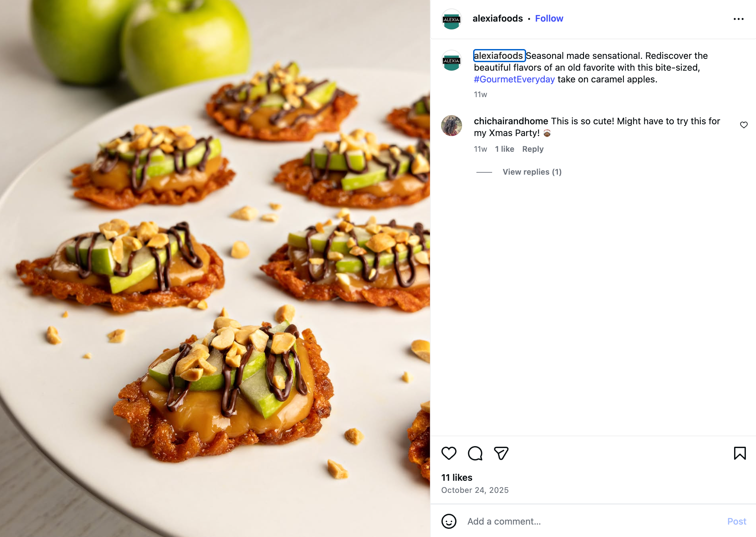Viewport: 756px width, 537px height.
Task: Open the comment bubble icon
Action: tap(475, 453)
